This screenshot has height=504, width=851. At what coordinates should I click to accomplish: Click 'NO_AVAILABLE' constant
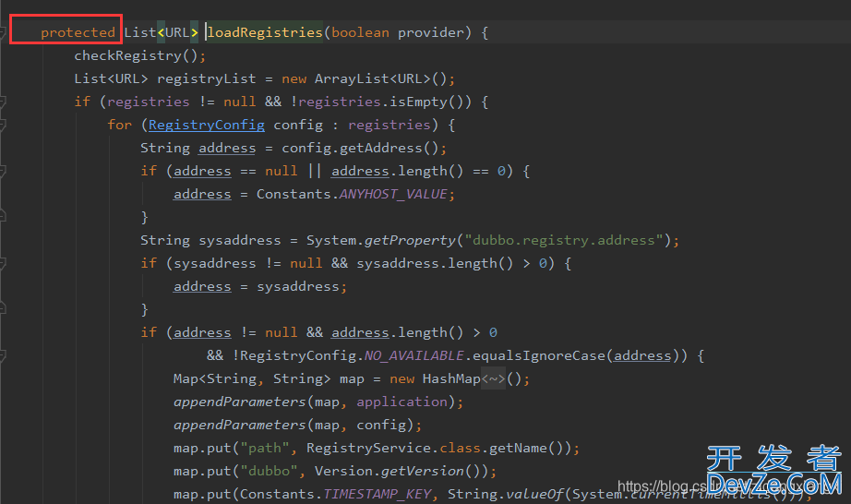pos(414,356)
